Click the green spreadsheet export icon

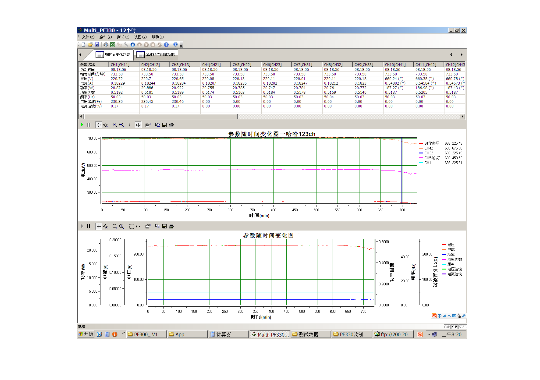[x=113, y=45]
